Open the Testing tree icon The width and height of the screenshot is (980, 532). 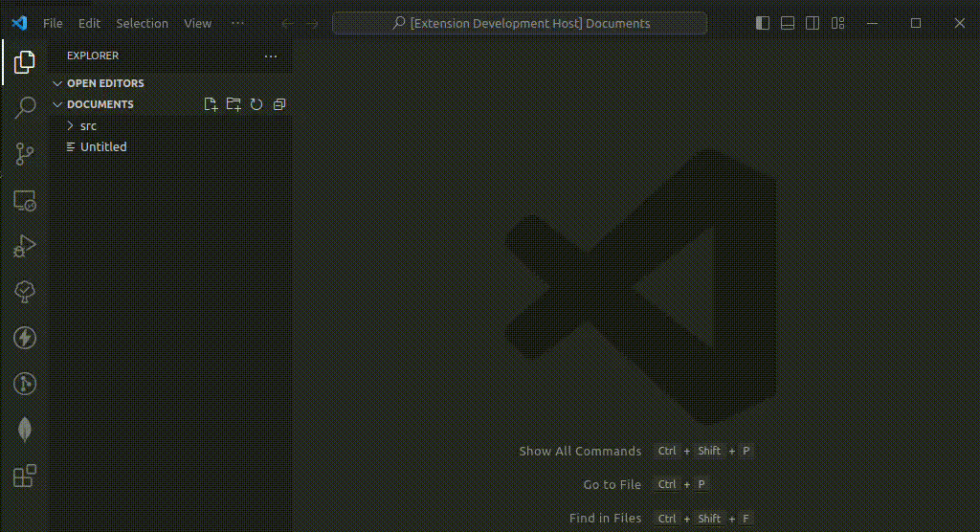click(x=24, y=291)
